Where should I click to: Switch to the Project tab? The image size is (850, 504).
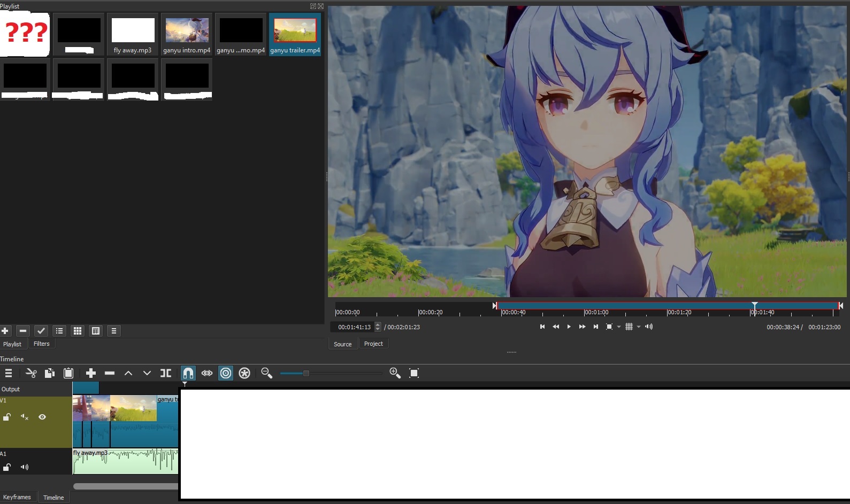[x=373, y=344]
